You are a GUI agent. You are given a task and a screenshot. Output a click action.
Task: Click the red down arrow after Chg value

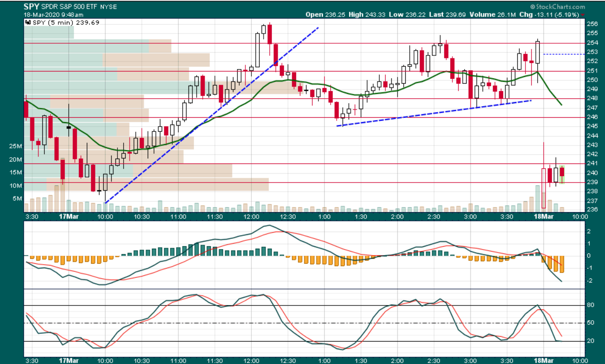[x=582, y=15]
